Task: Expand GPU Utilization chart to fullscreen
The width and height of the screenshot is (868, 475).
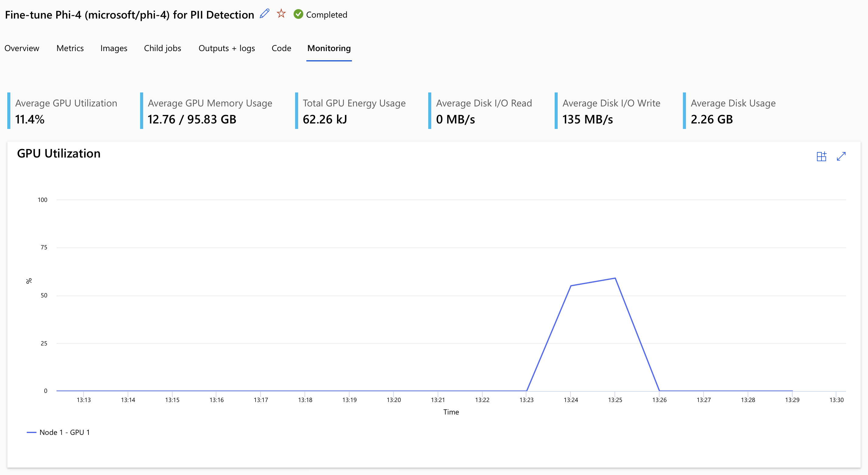Action: [x=841, y=156]
